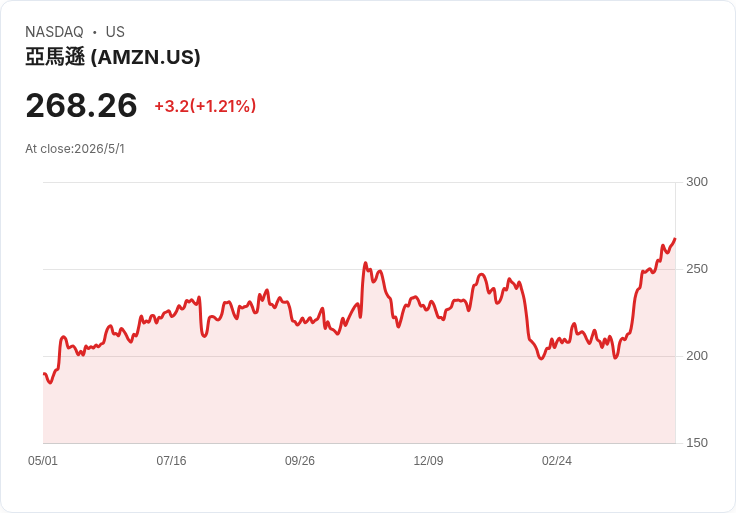
Task: Select the 07/16 date on the x-axis
Action: 171,460
